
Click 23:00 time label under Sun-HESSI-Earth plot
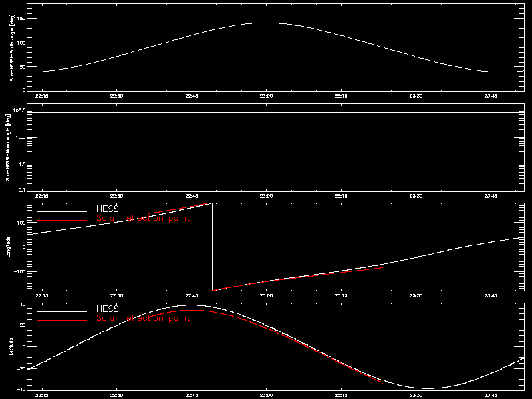(267, 96)
